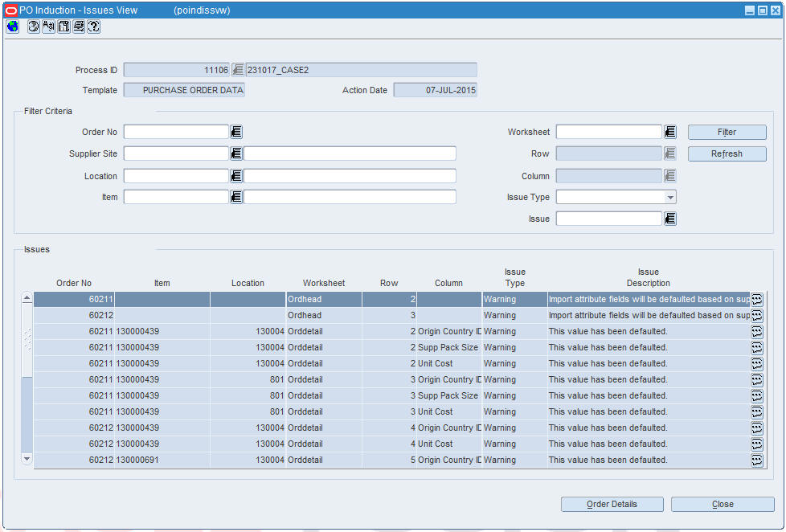Open the Process ID list icon
The height and width of the screenshot is (532, 786).
coord(238,70)
